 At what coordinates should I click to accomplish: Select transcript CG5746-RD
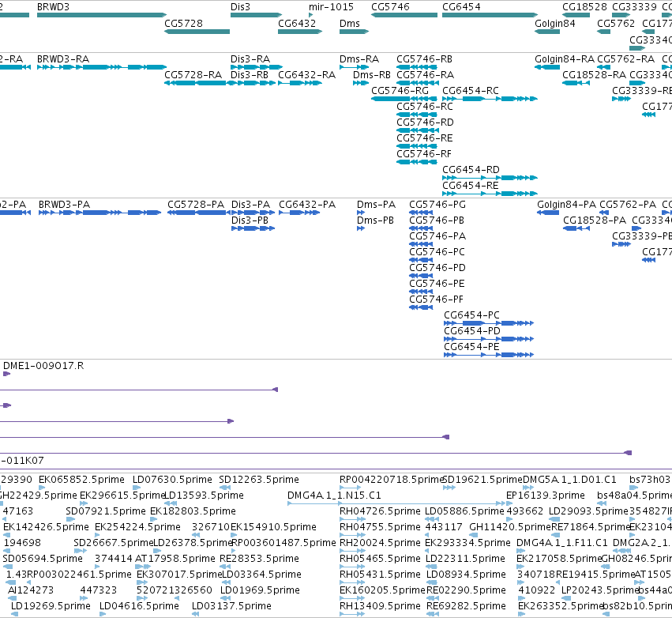tap(417, 130)
